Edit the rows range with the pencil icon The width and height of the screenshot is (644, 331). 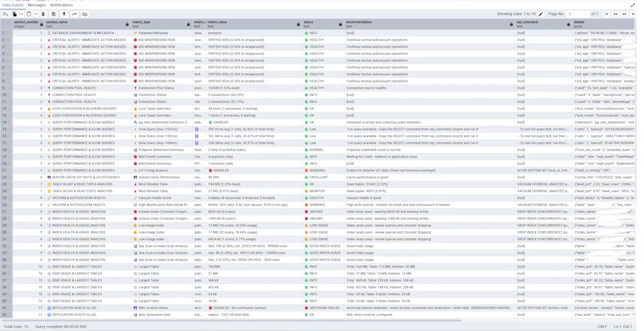pos(541,14)
